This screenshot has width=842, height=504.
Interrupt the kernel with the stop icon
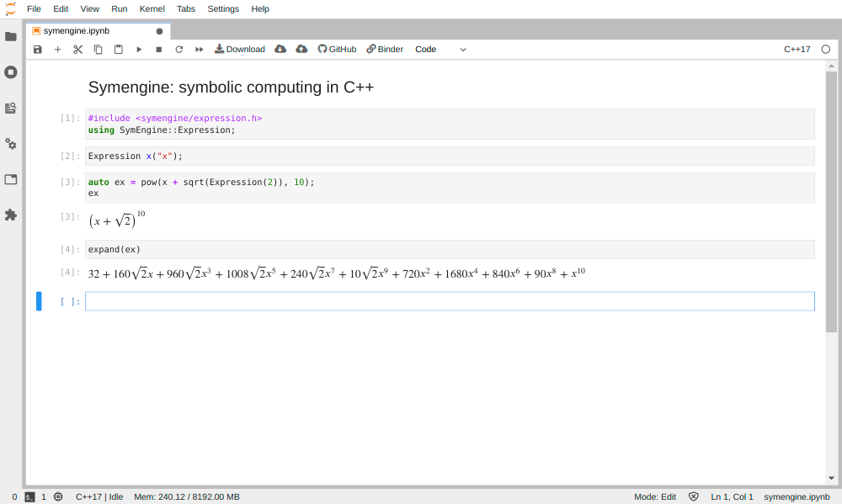(159, 50)
